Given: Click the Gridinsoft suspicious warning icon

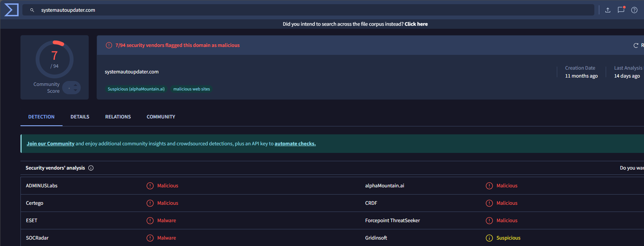Looking at the screenshot, I should coord(489,238).
